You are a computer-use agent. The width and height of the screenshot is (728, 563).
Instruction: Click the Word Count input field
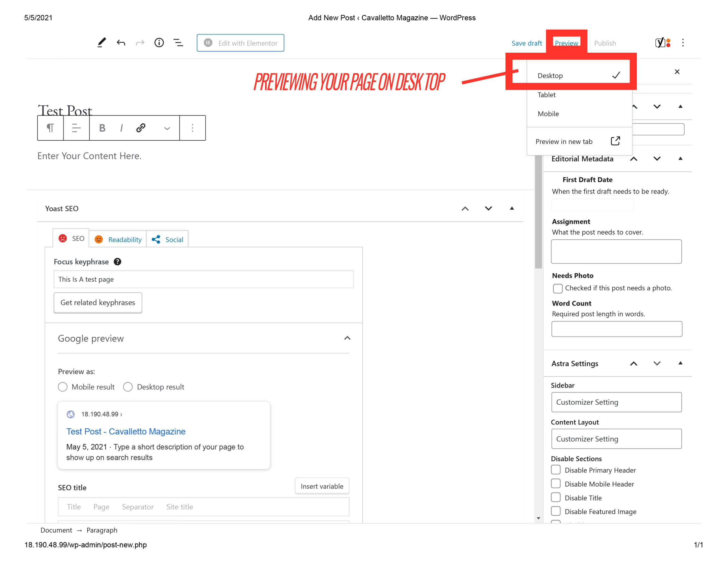coord(617,329)
